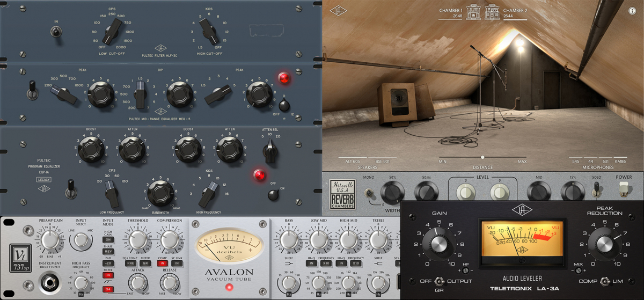
Task: Click the LEGACY badge on the Pultec EQP-1A
Action: 44,179
